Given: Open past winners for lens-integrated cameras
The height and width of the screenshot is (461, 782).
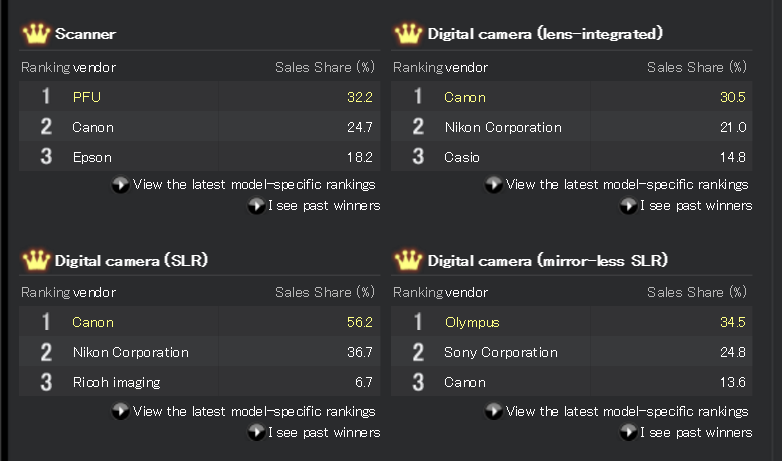Looking at the screenshot, I should point(695,206).
